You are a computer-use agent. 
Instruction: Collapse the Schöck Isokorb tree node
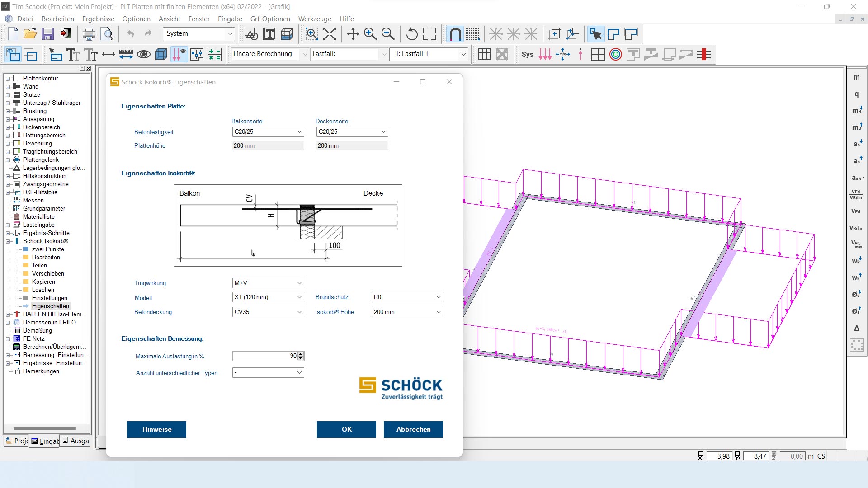8,241
